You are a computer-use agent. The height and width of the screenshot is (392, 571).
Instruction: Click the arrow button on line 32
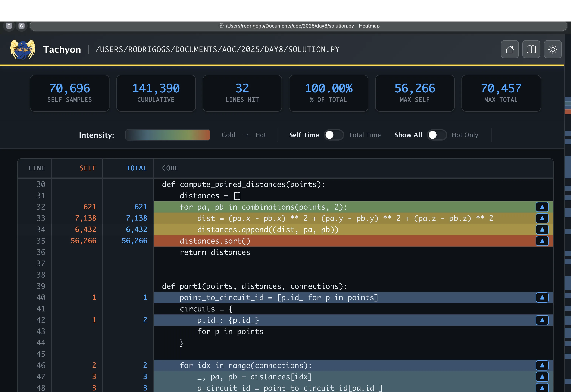tap(542, 207)
